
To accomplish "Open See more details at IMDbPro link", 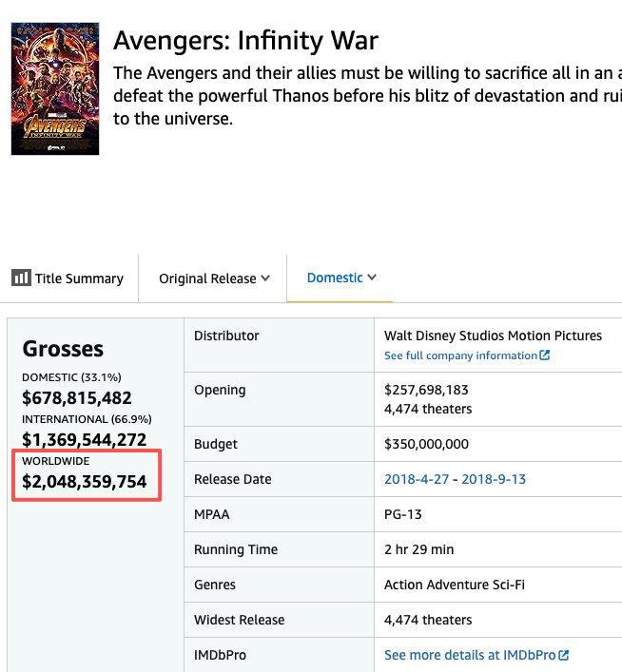I will click(x=476, y=655).
